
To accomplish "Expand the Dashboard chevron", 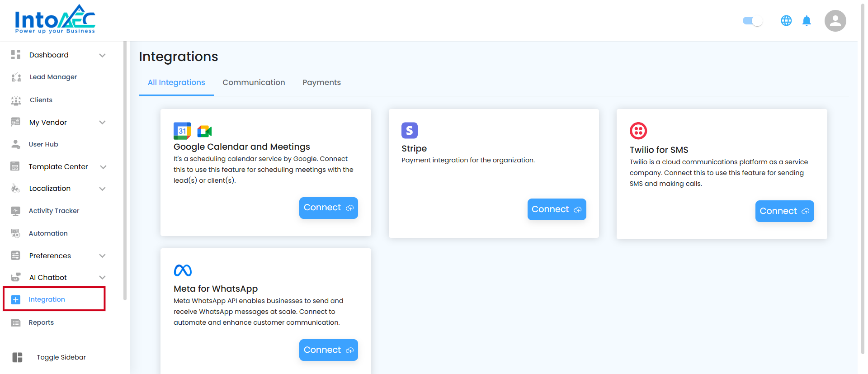I will click(103, 55).
